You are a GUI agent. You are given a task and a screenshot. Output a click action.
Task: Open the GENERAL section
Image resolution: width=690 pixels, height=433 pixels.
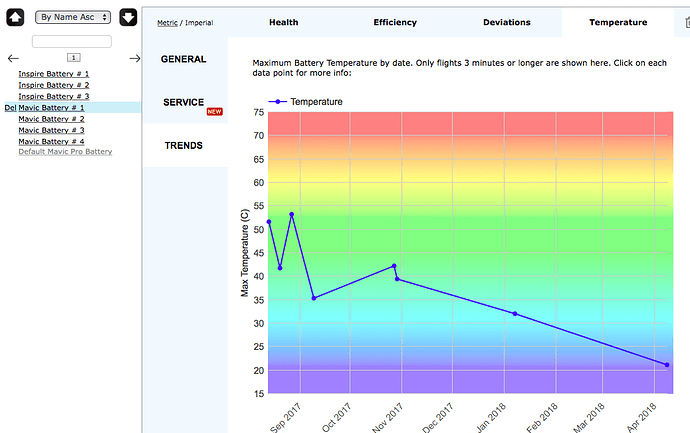[x=184, y=59]
